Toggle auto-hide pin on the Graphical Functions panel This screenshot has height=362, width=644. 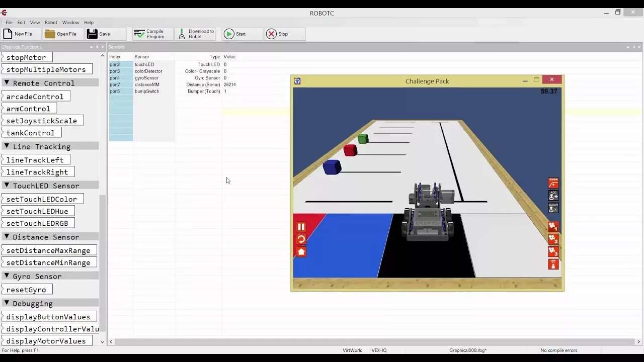[x=97, y=47]
